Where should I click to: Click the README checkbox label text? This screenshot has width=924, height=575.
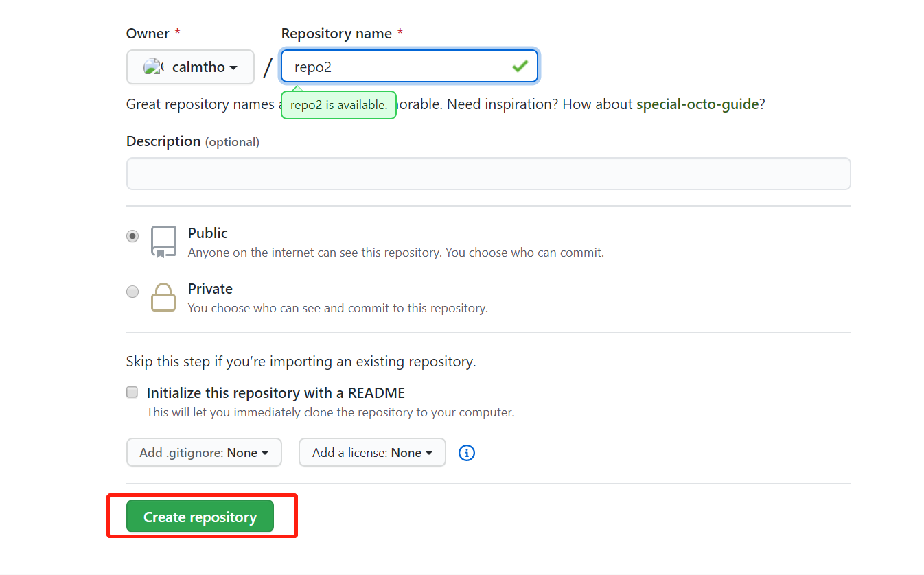coord(276,393)
